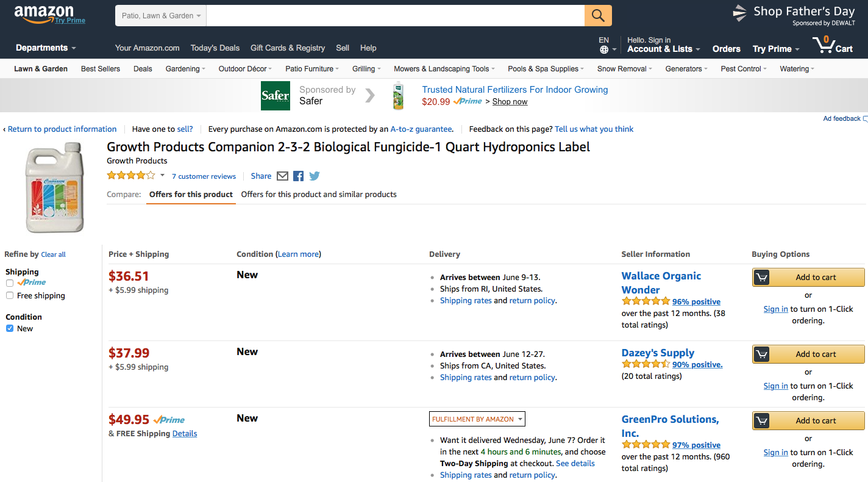The width and height of the screenshot is (868, 482).
Task: Open the 7 customer reviews link
Action: click(204, 176)
